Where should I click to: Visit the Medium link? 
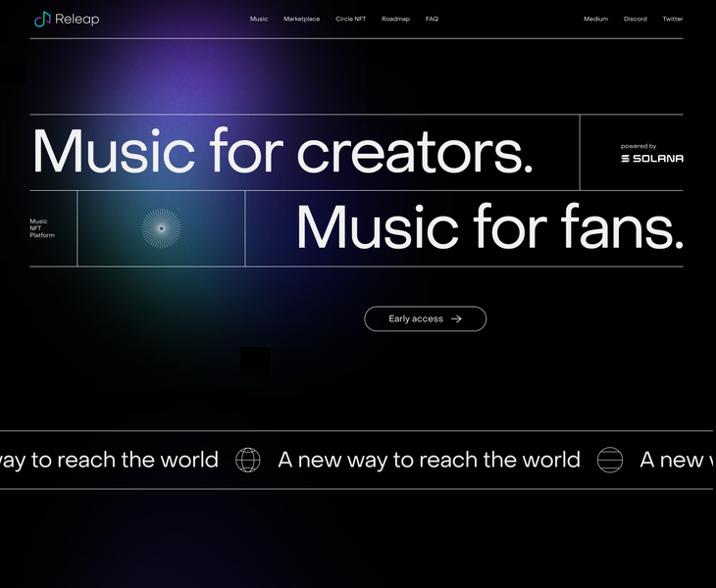[596, 19]
